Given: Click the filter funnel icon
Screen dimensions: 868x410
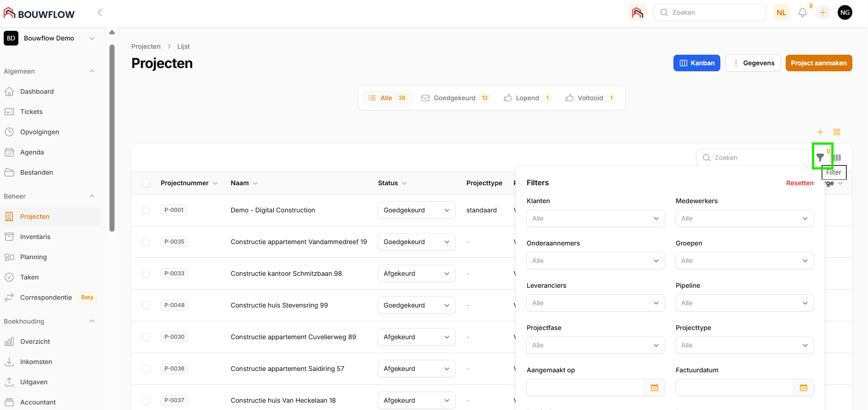Looking at the screenshot, I should 820,157.
